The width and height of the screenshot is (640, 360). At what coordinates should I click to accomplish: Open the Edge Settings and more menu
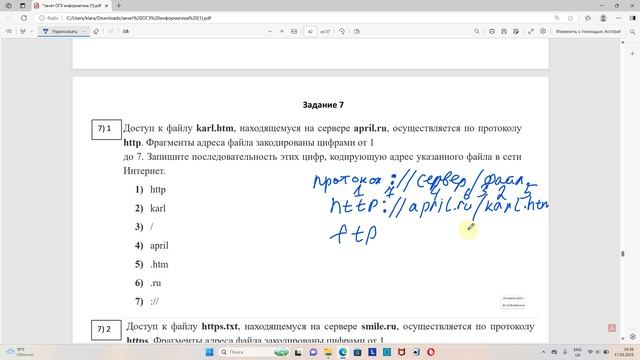click(619, 18)
